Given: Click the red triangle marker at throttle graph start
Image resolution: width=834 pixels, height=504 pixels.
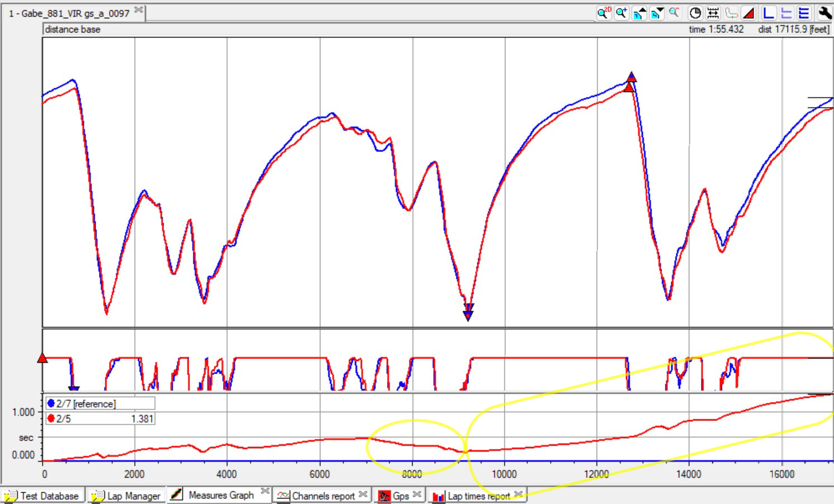Looking at the screenshot, I should click(x=42, y=358).
